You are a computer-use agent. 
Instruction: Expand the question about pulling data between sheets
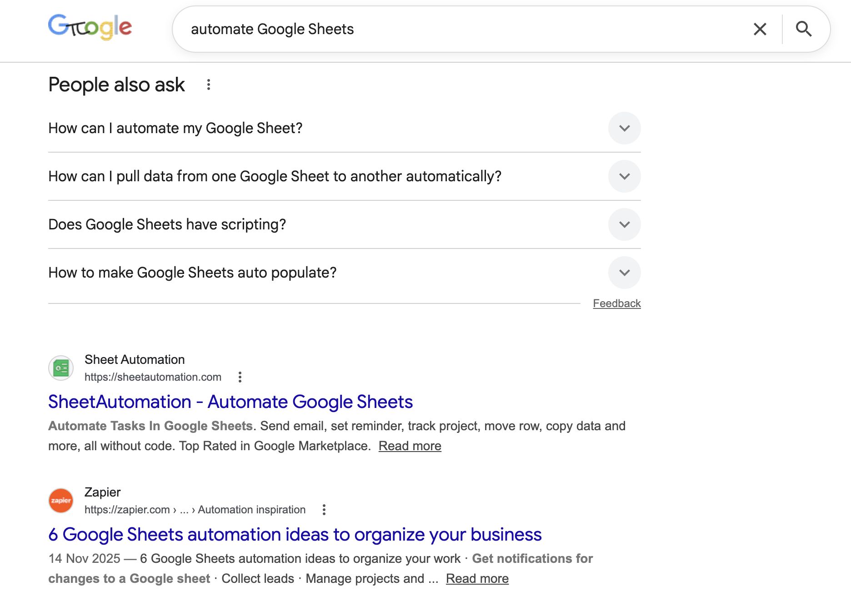click(x=624, y=176)
